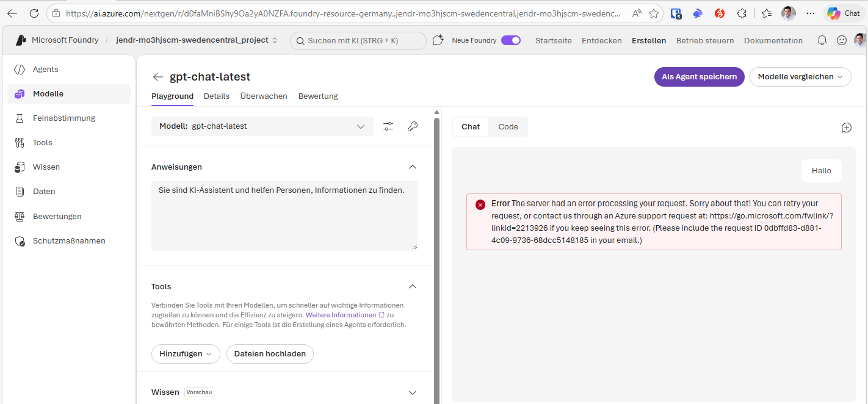Click the key icon next to model selector
This screenshot has width=868, height=404.
click(x=413, y=126)
